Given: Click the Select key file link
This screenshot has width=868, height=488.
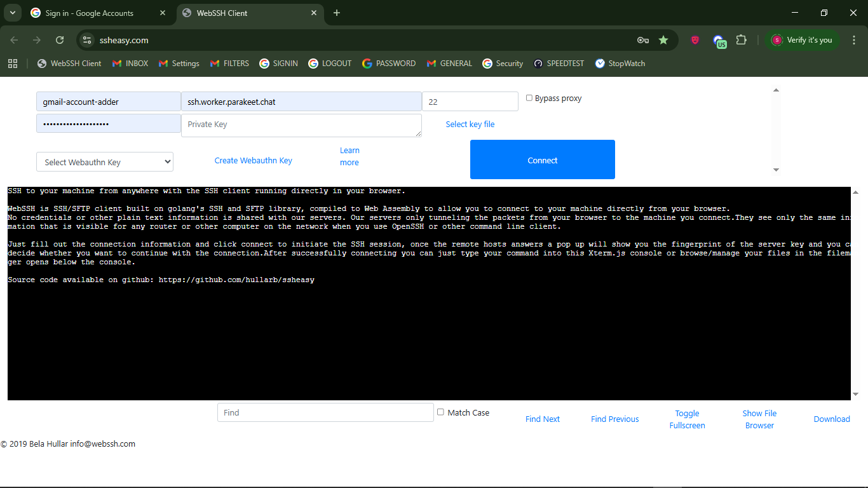Looking at the screenshot, I should pos(470,125).
